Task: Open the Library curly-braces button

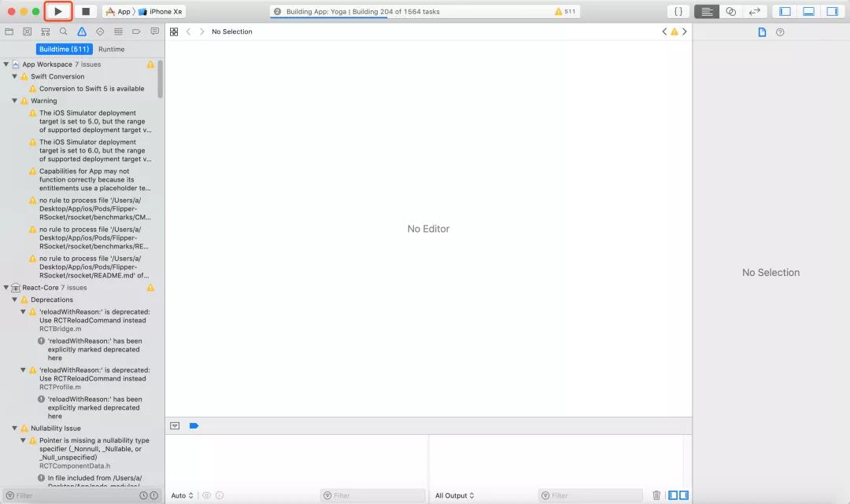Action: (678, 11)
